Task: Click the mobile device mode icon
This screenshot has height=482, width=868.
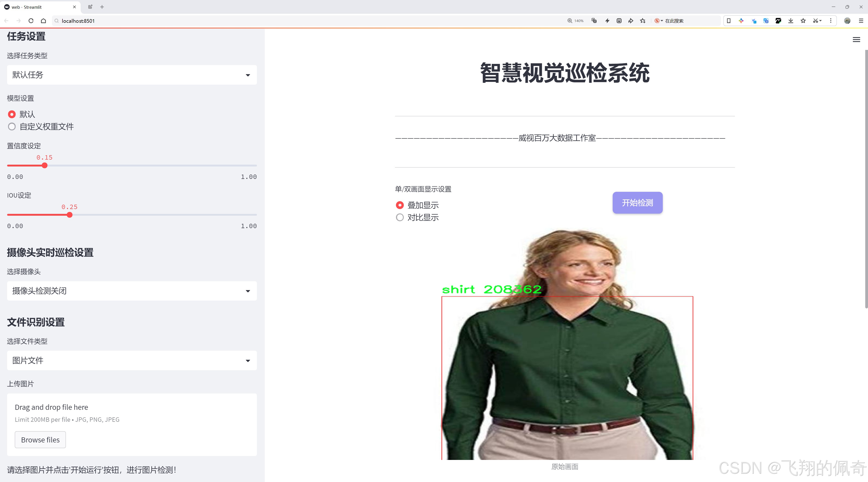Action: click(729, 21)
